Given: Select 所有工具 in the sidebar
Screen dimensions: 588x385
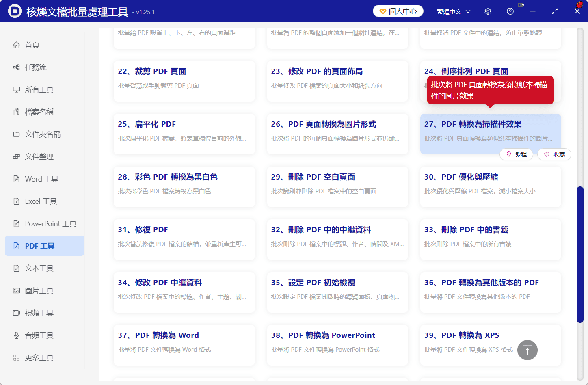Looking at the screenshot, I should pos(45,90).
